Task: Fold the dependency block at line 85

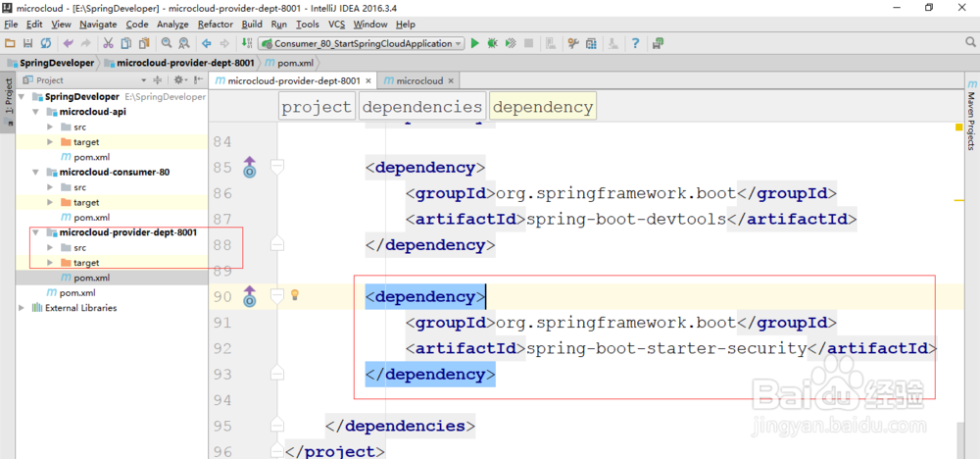Action: [x=277, y=167]
